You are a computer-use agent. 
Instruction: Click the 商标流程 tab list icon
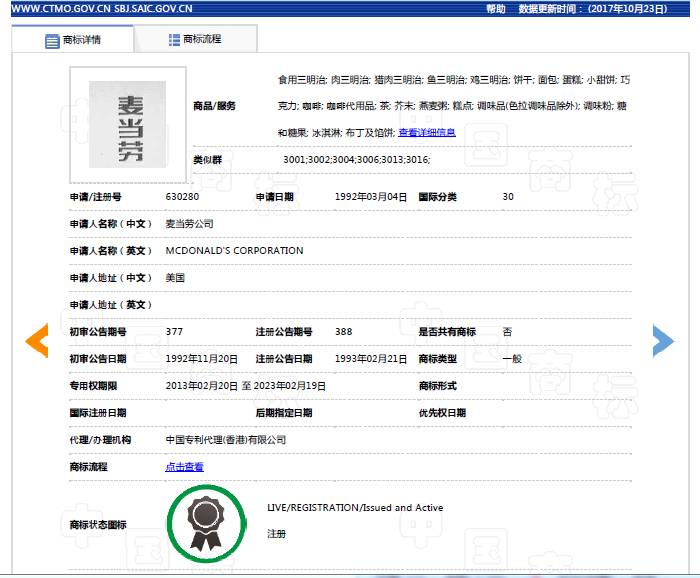[174, 40]
